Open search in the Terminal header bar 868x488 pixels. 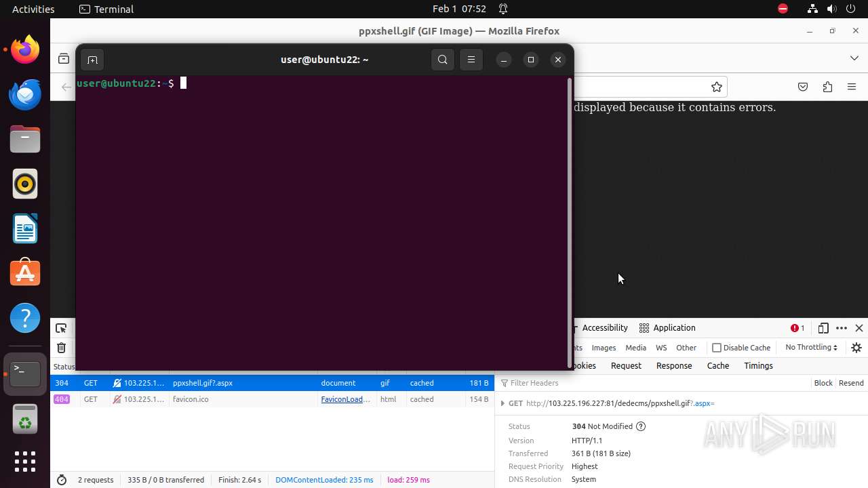click(443, 60)
